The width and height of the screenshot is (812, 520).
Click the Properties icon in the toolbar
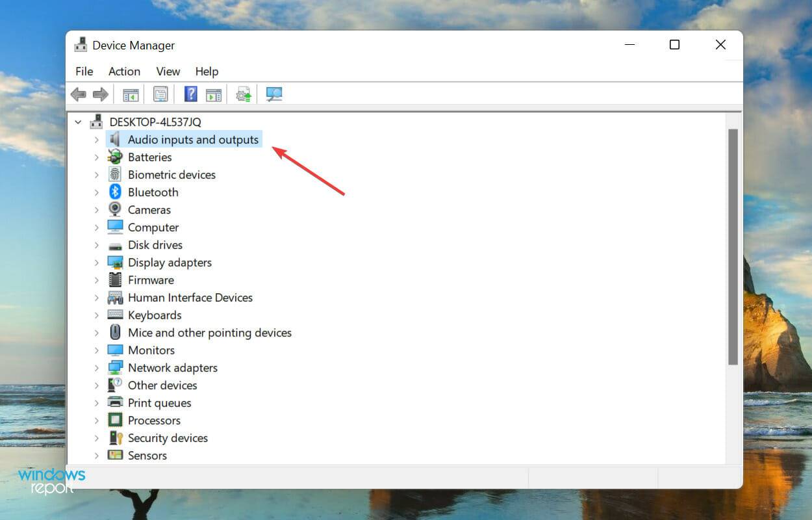(x=160, y=94)
